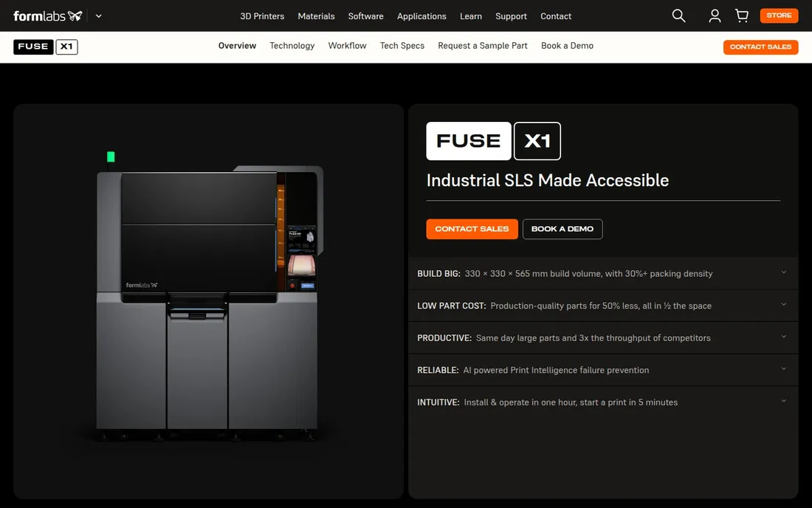Open the Applications menu
Image resolution: width=812 pixels, height=508 pixels.
422,16
